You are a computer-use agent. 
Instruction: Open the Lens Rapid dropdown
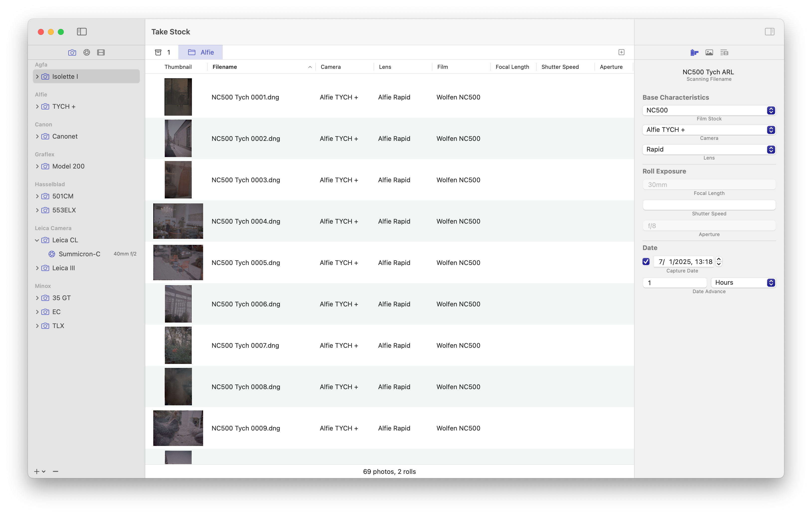(709, 149)
